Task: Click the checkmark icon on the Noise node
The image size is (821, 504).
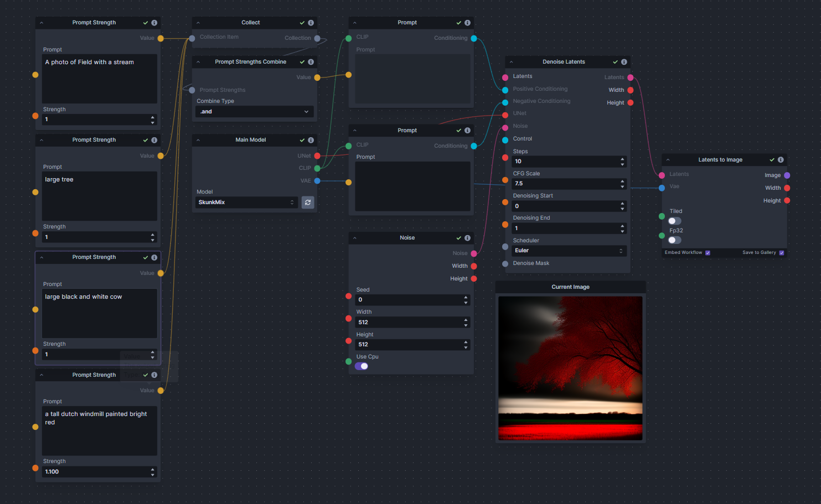Action: [x=458, y=237]
